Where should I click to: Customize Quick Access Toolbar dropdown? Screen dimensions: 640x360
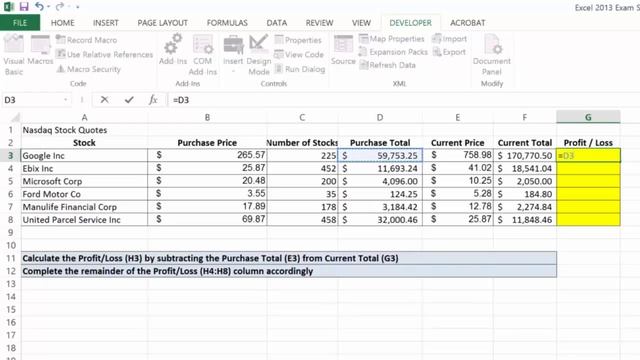(x=78, y=7)
